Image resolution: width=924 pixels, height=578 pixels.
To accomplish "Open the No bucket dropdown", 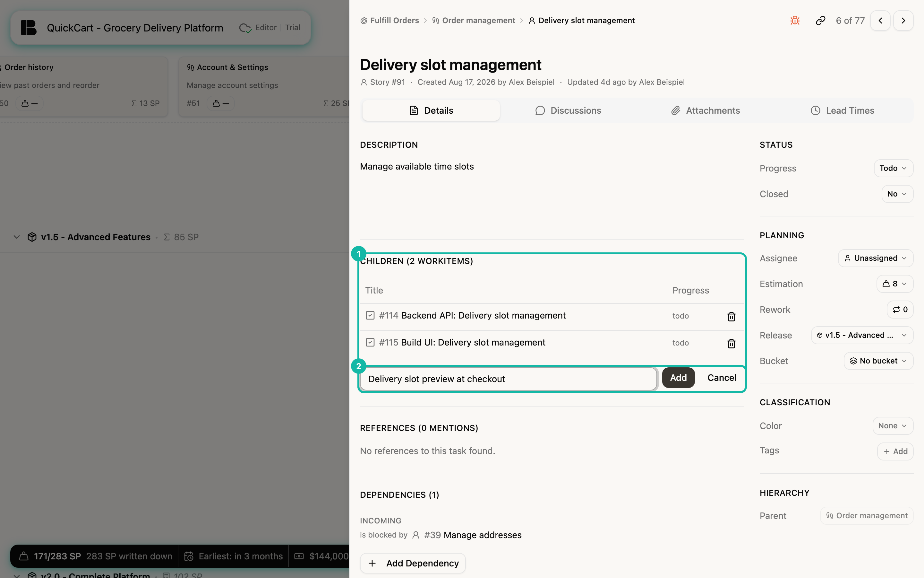I will coord(878,361).
